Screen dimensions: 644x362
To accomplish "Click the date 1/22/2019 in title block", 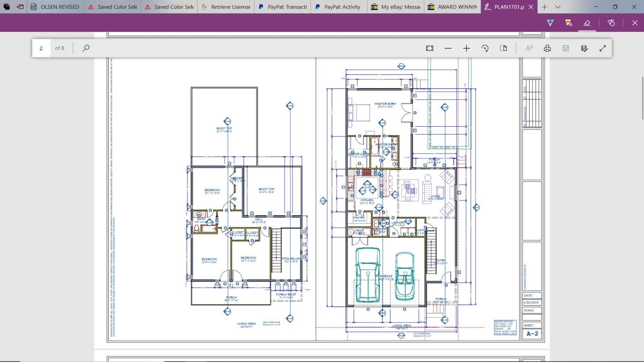I will tap(531, 302).
